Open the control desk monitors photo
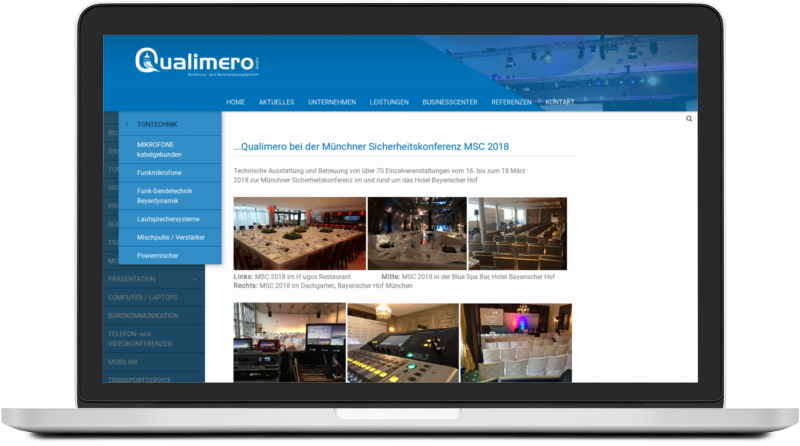The height and width of the screenshot is (446, 800). coord(289,342)
